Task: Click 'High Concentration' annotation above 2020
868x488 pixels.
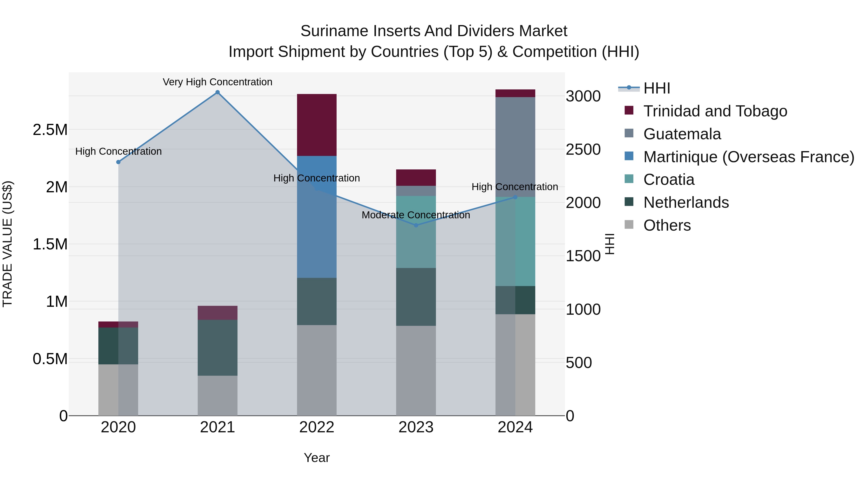Action: click(x=118, y=152)
